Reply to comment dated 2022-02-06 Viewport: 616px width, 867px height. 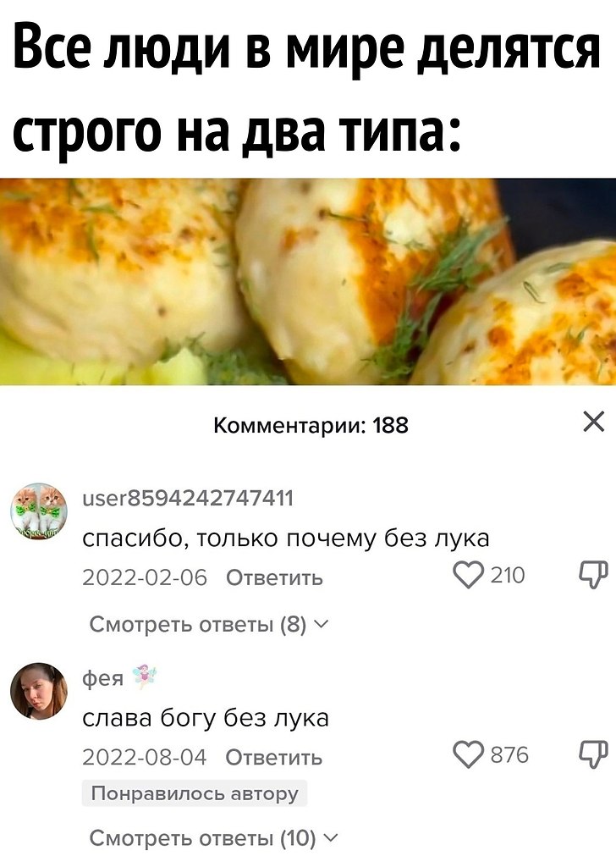click(274, 577)
